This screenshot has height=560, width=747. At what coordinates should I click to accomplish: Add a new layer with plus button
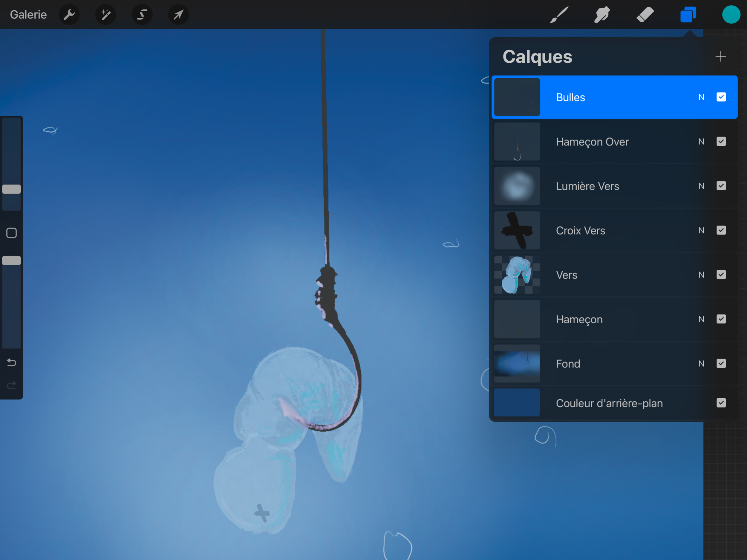click(x=720, y=56)
